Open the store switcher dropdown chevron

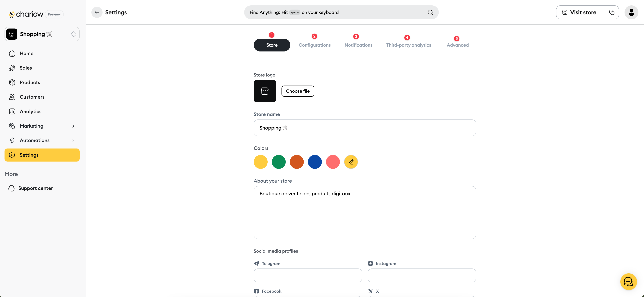click(x=74, y=34)
